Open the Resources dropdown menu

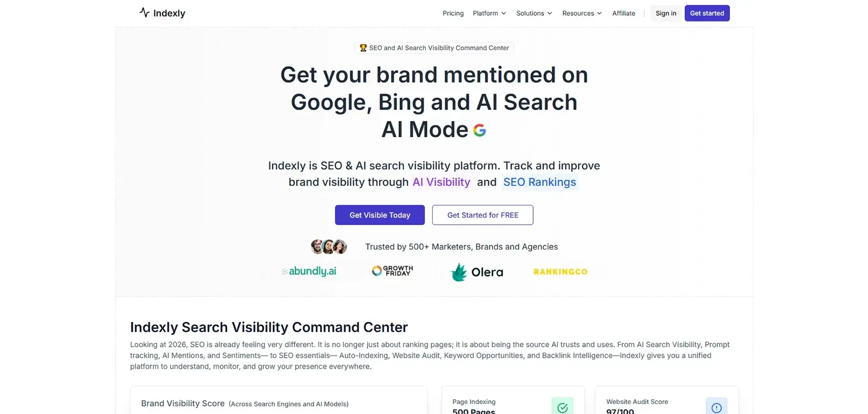pos(582,13)
